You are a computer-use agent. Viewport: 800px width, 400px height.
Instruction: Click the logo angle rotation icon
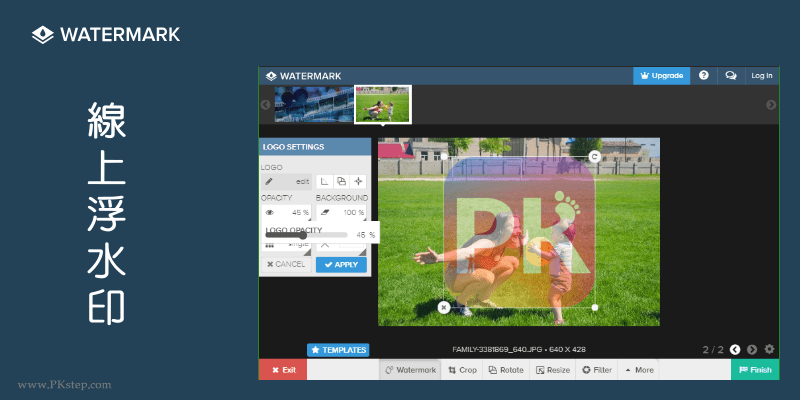point(324,182)
